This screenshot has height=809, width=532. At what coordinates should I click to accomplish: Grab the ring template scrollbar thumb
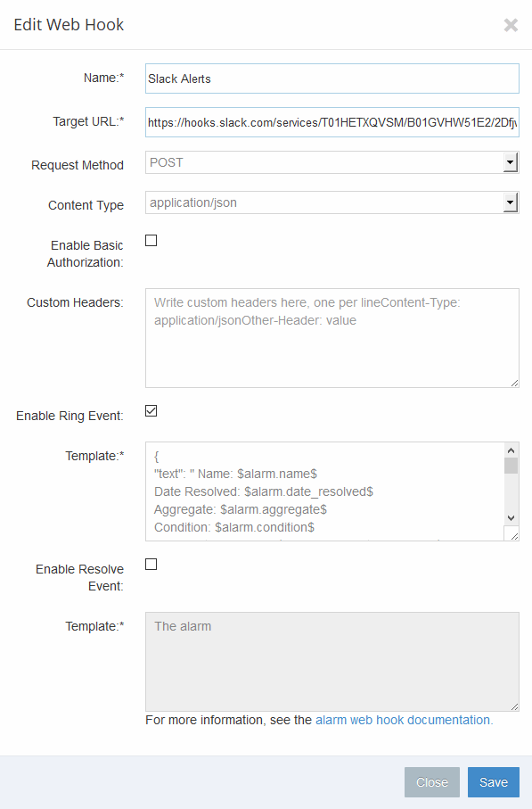click(511, 466)
